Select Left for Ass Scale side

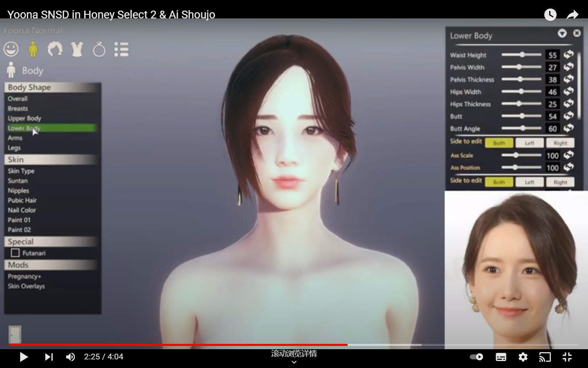coord(530,143)
